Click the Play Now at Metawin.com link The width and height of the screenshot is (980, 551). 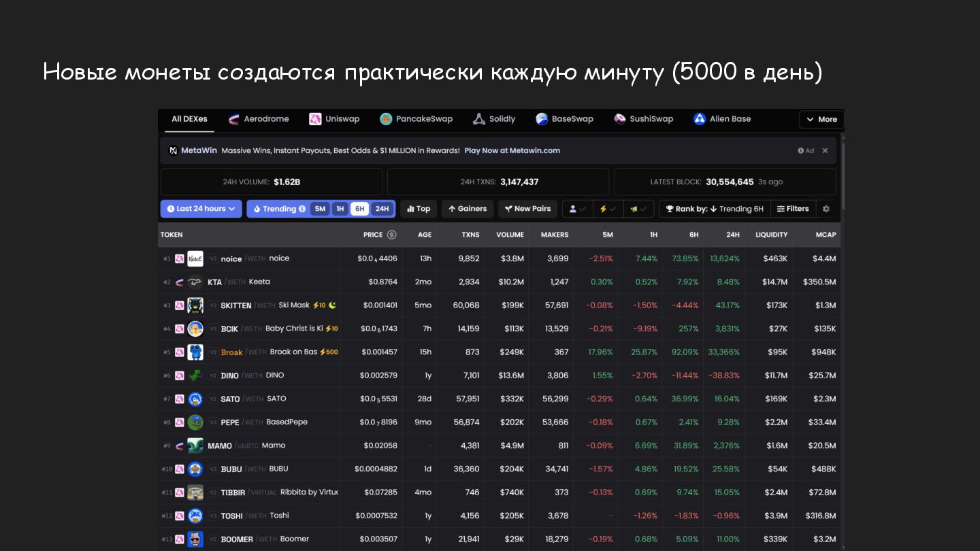[512, 150]
